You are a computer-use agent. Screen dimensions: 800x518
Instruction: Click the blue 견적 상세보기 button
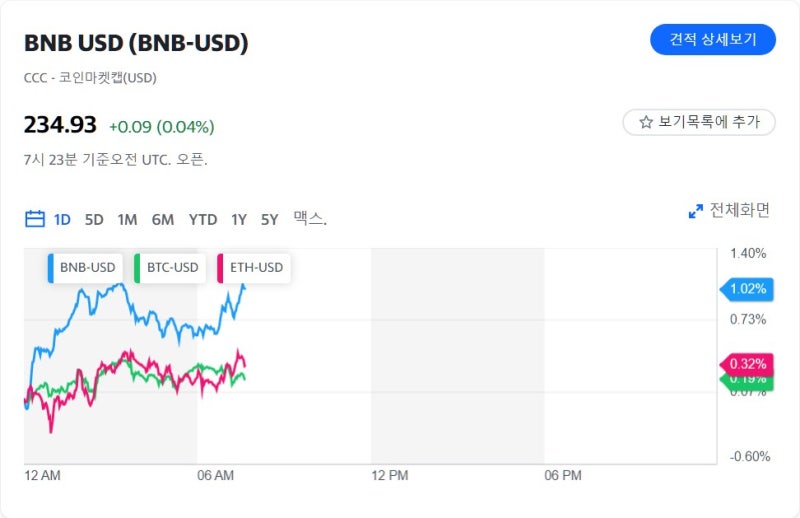click(x=712, y=39)
